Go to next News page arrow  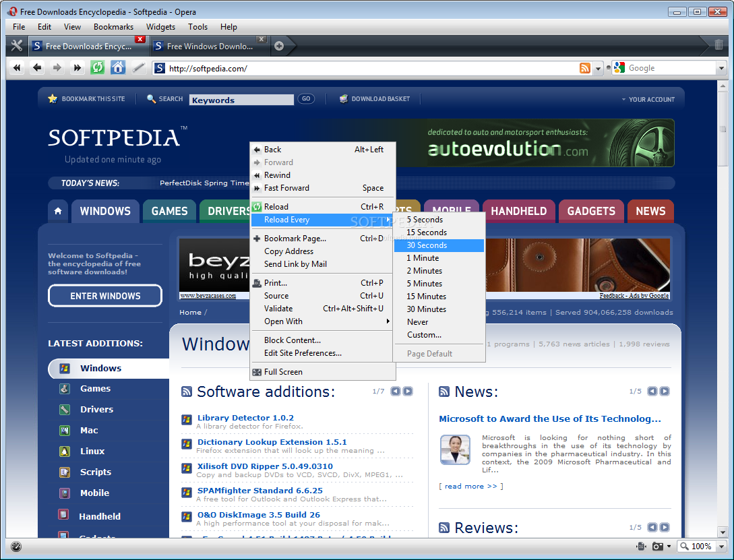click(665, 391)
